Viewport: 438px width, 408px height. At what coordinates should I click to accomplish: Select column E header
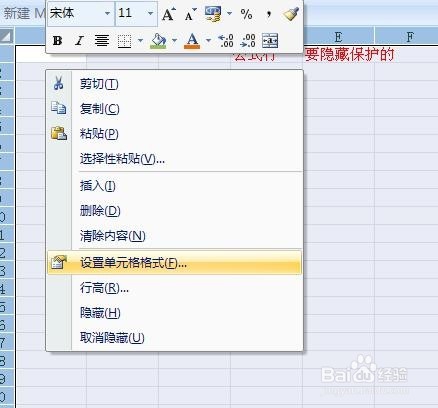(x=338, y=36)
